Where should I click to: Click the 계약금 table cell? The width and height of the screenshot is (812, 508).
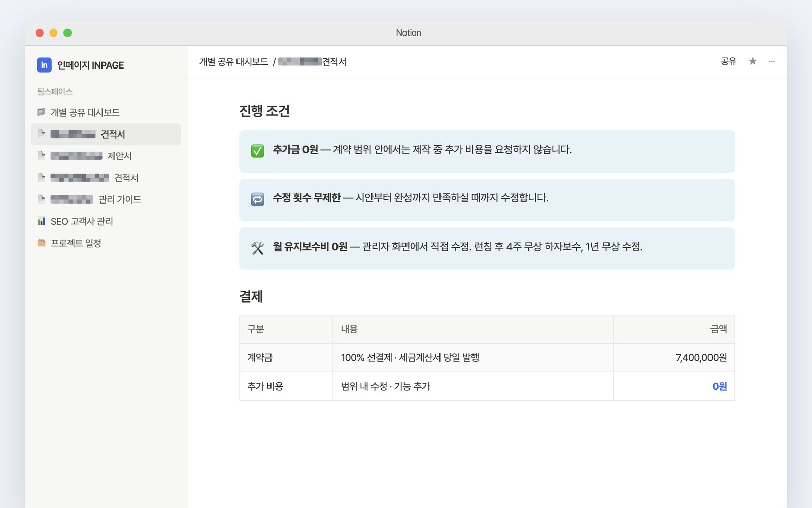[286, 358]
